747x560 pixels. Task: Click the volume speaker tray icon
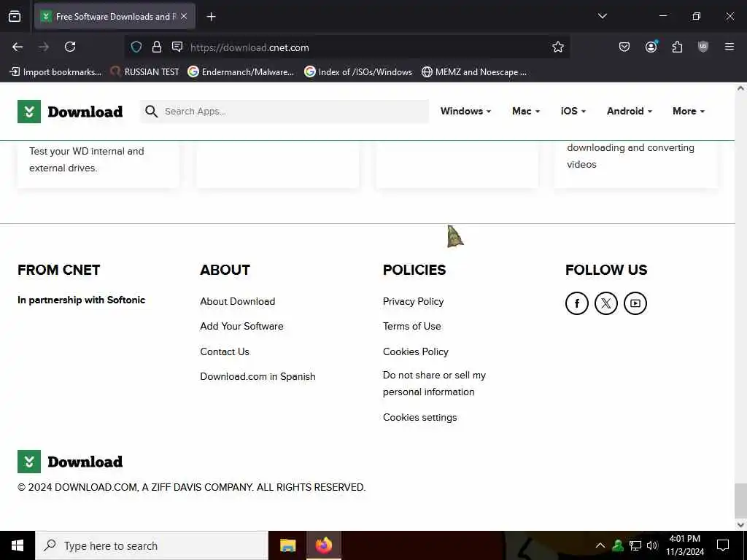651,545
